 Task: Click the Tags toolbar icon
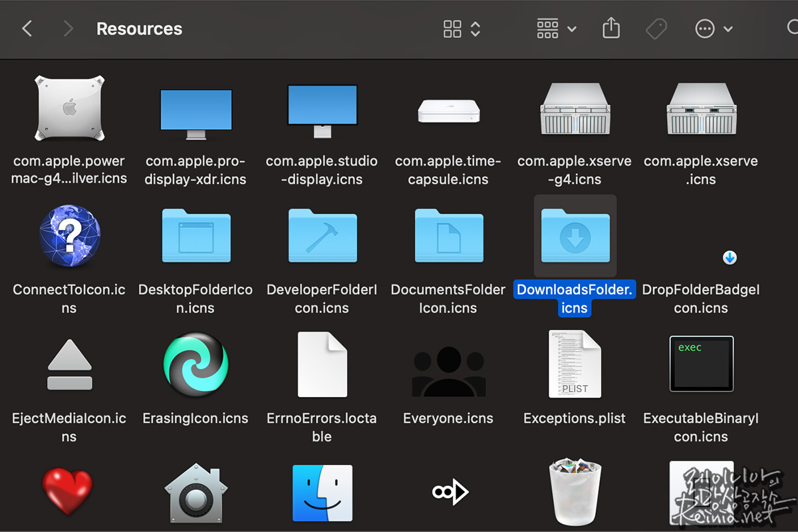point(656,29)
